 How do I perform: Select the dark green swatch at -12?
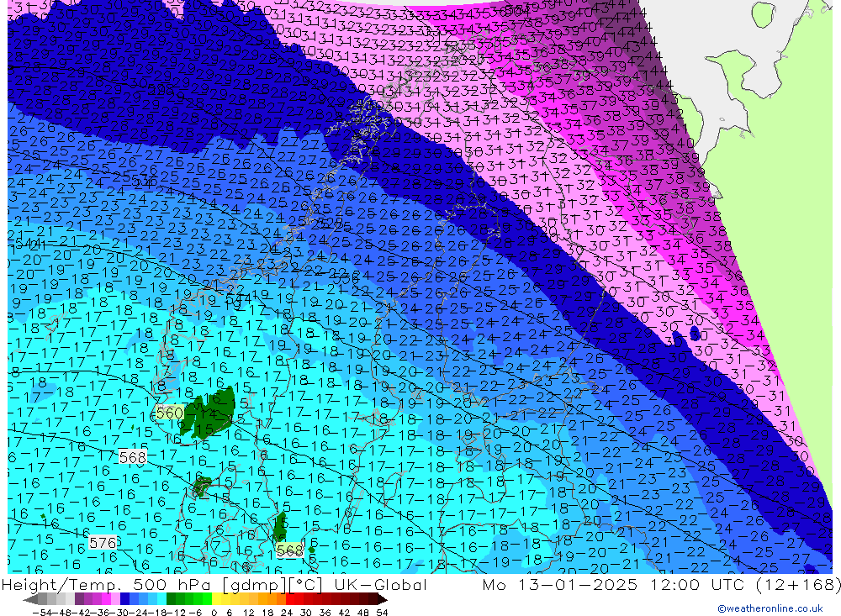(171, 598)
